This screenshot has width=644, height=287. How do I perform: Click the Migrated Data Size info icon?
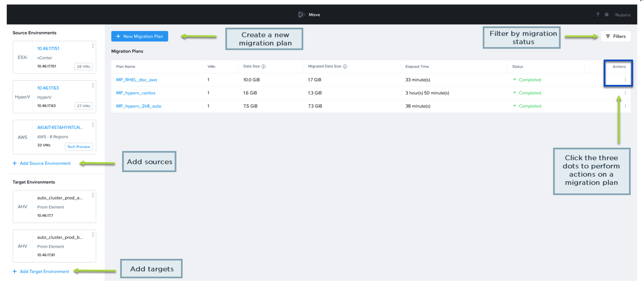pyautogui.click(x=345, y=66)
